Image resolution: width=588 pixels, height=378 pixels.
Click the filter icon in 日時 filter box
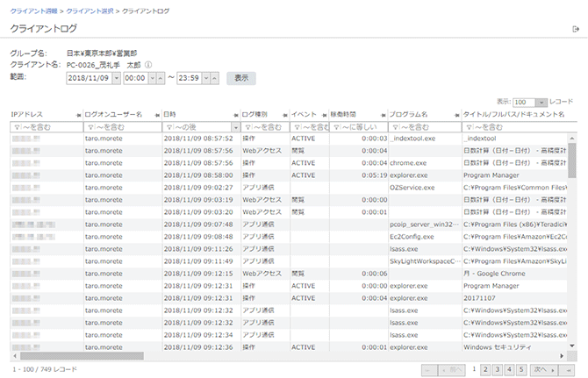[169, 127]
